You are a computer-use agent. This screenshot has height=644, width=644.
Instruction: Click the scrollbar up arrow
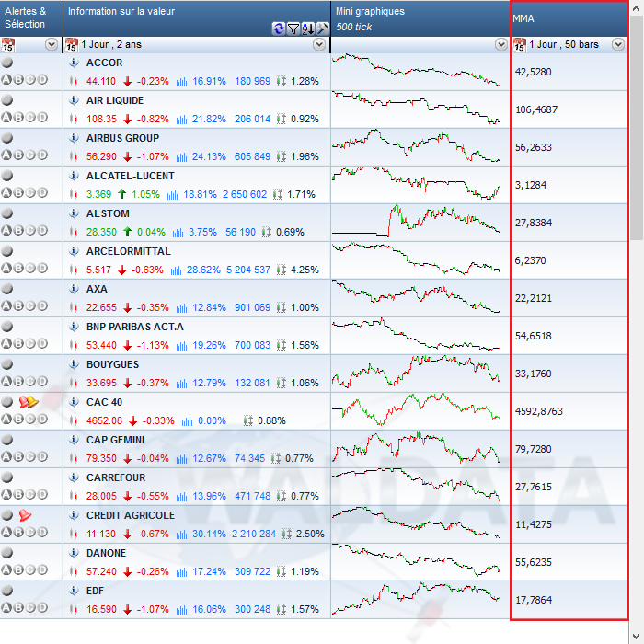(x=637, y=8)
